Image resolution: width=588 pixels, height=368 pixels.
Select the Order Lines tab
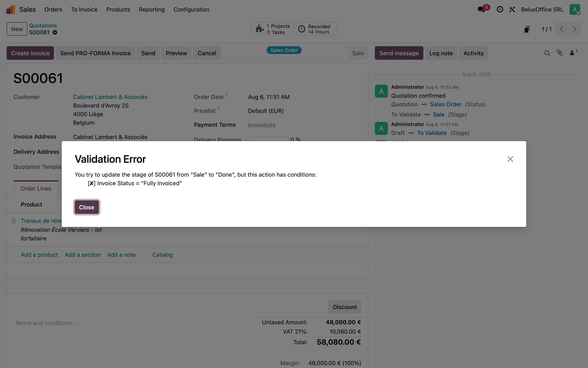click(x=36, y=189)
